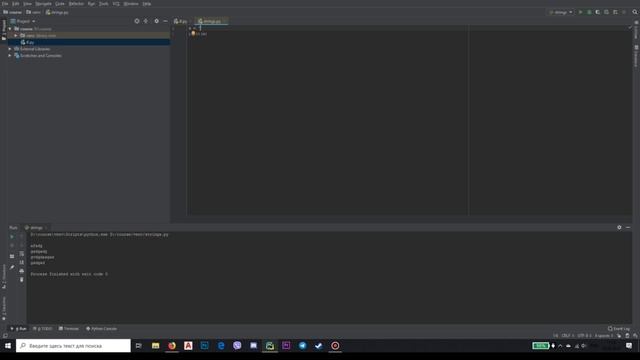Hide the Project panel with minus icon
The width and height of the screenshot is (640, 360).
click(165, 21)
